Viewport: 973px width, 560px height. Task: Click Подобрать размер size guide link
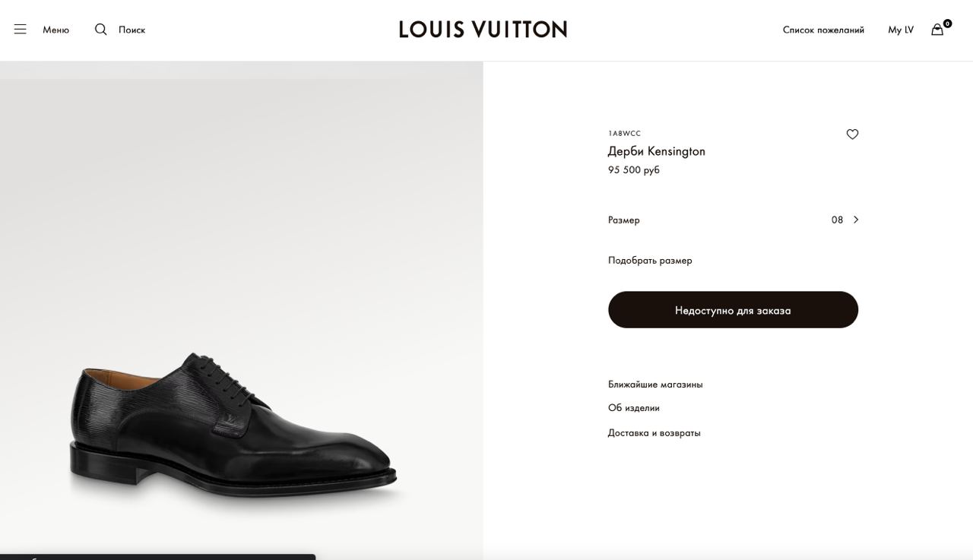click(x=650, y=260)
